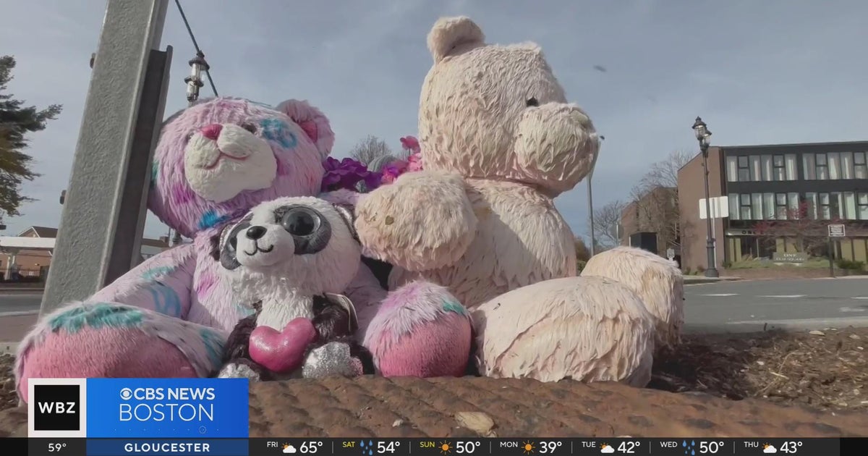This screenshot has height=456, width=868.
Task: Click the SAT day label
Action: point(349,446)
